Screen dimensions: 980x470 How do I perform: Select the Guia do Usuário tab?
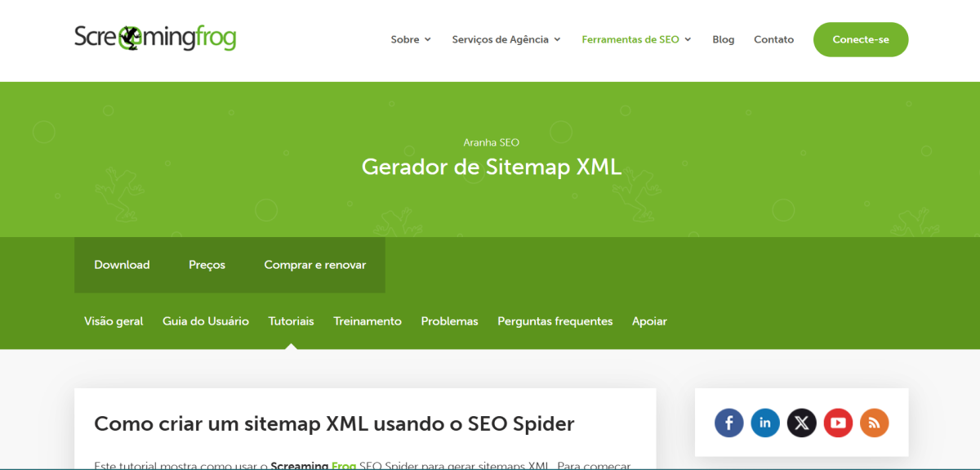(x=206, y=321)
